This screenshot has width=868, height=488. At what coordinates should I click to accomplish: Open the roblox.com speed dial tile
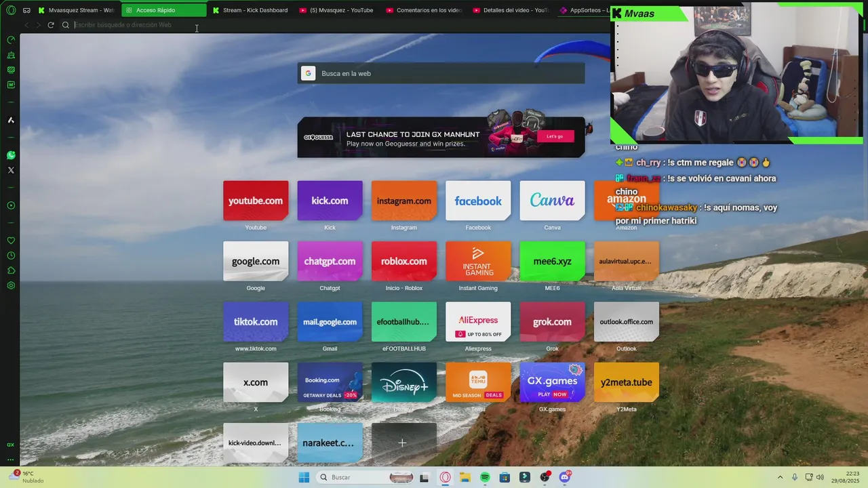coord(404,261)
